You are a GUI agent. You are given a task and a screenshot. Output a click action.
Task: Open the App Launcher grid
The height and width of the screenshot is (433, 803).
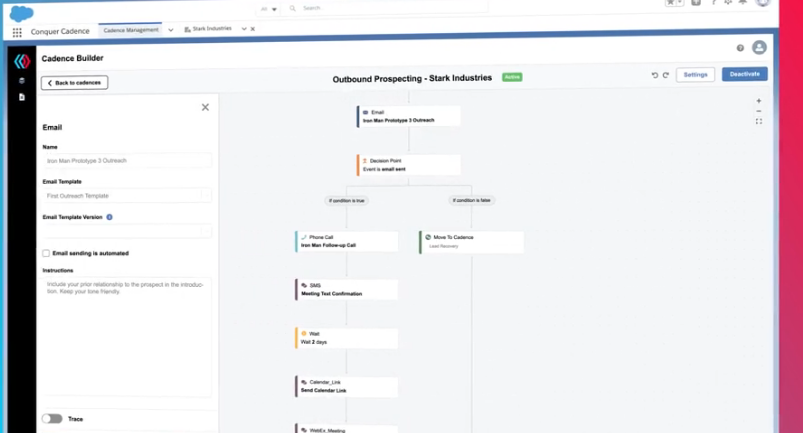click(17, 32)
